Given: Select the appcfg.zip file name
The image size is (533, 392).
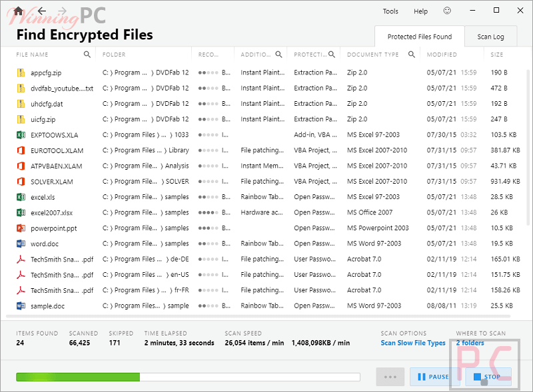Looking at the screenshot, I should click(x=46, y=73).
